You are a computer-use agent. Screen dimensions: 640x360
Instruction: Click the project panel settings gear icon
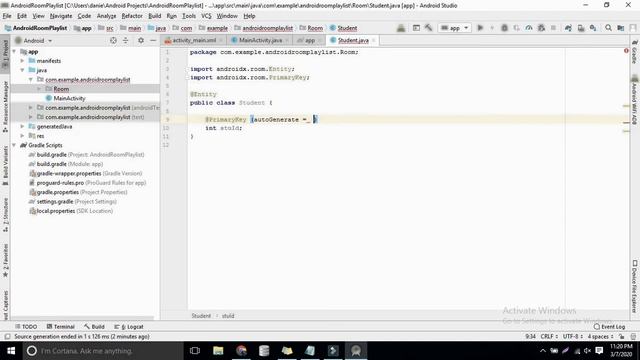141,40
